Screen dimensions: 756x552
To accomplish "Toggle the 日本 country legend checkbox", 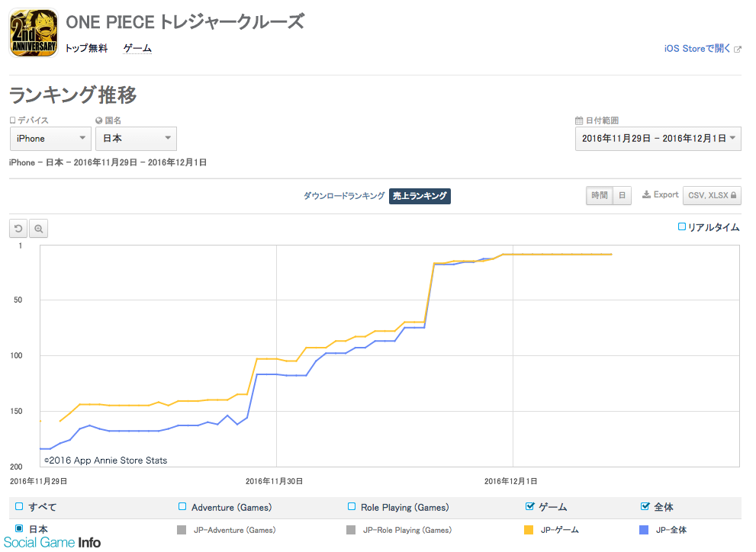I will point(19,528).
